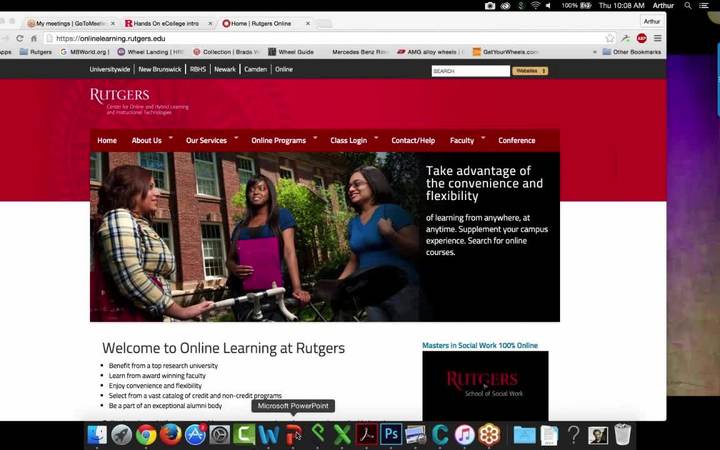Open Spotlight search in menu bar
This screenshot has width=720, height=450.
point(688,6)
